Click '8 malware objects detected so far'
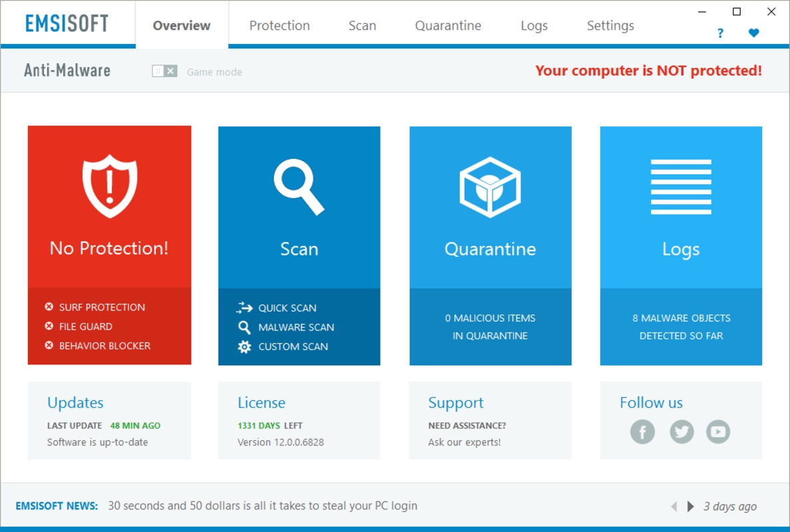This screenshot has height=532, width=790. tap(681, 327)
